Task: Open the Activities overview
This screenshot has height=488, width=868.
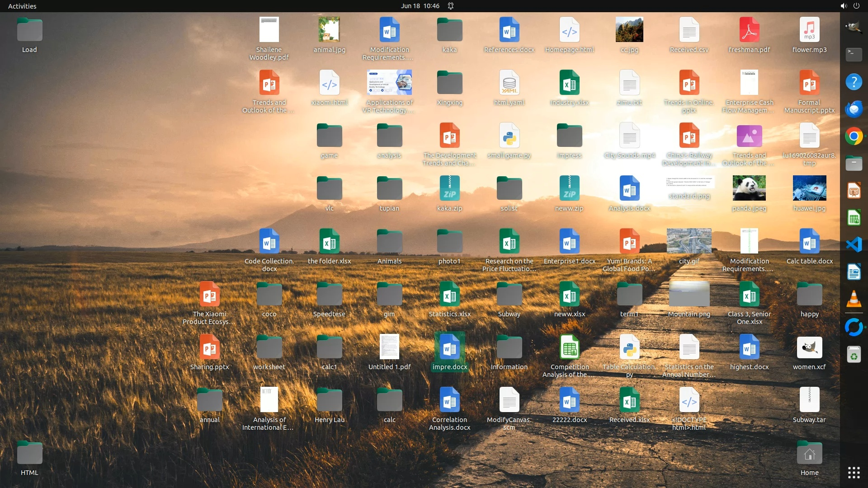Action: point(22,6)
